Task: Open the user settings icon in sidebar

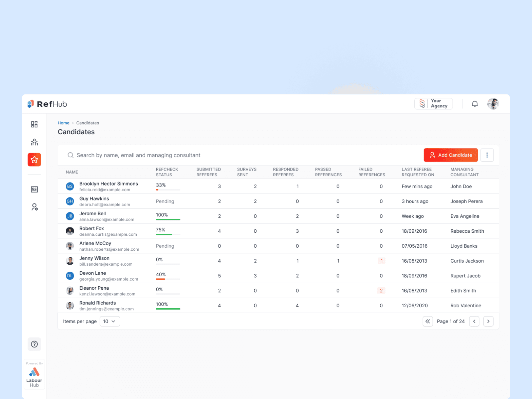Action: point(34,207)
